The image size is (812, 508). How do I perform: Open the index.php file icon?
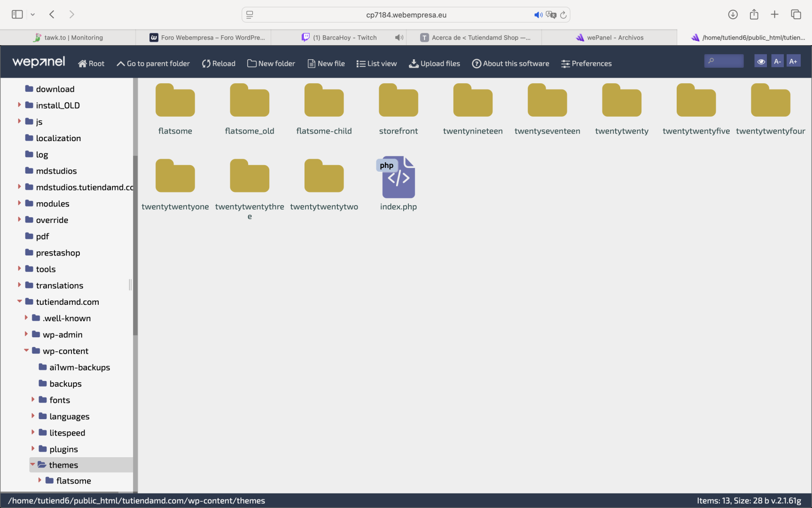tap(398, 177)
